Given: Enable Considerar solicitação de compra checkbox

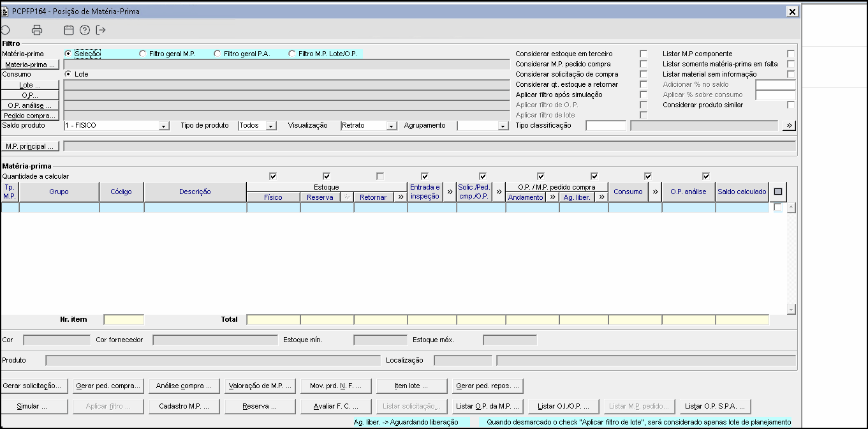Looking at the screenshot, I should [x=644, y=74].
